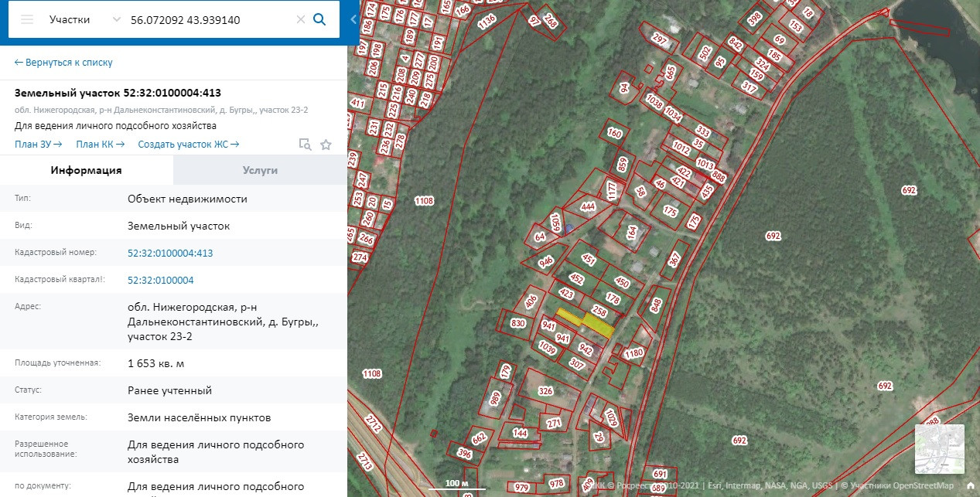Select parcel 1180 on map
The width and height of the screenshot is (980, 497).
633,353
